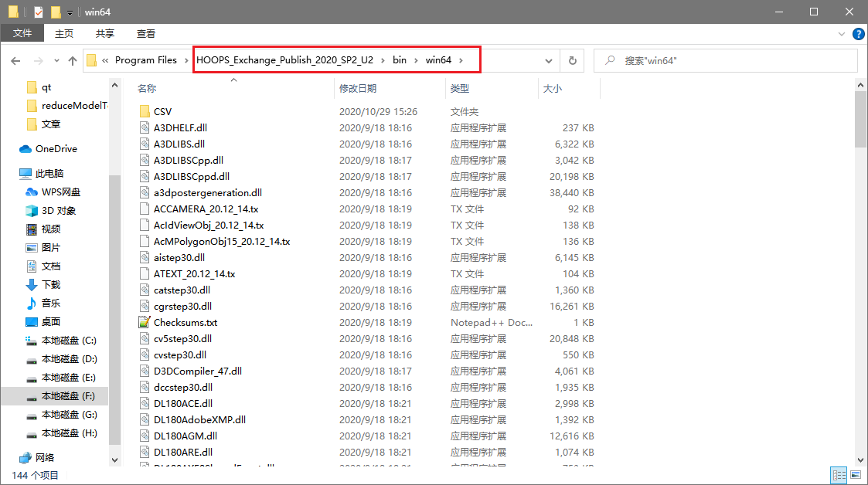
Task: Switch to details view icon
Action: point(839,475)
